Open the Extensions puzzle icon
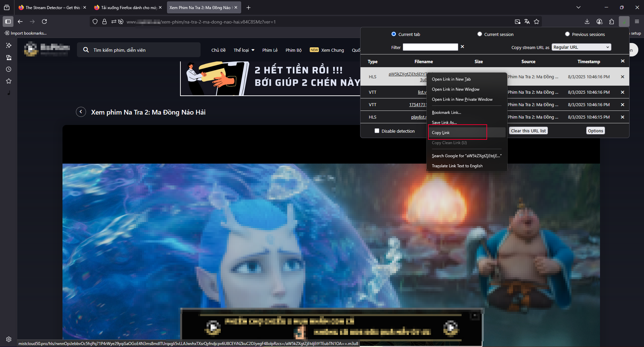The image size is (644, 347). (x=611, y=21)
